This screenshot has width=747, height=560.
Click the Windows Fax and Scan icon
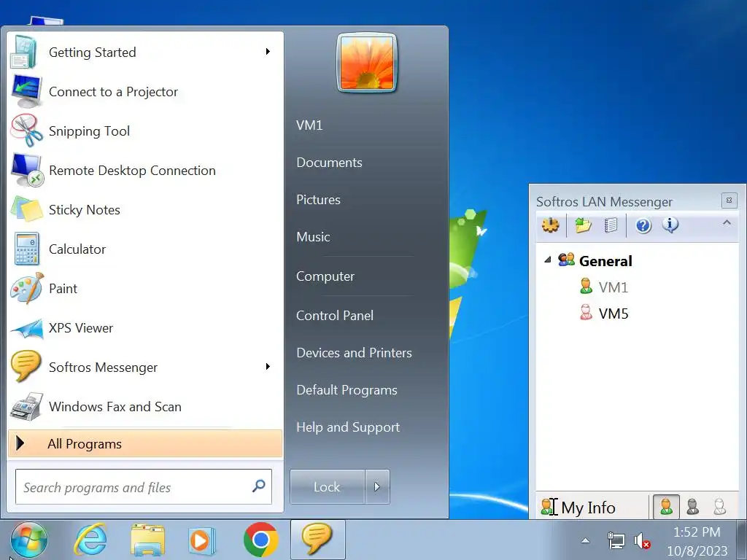(27, 407)
